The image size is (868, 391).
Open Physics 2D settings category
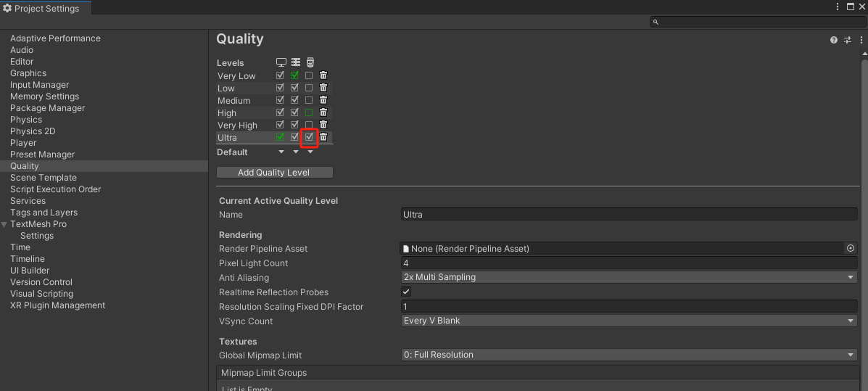click(x=33, y=131)
